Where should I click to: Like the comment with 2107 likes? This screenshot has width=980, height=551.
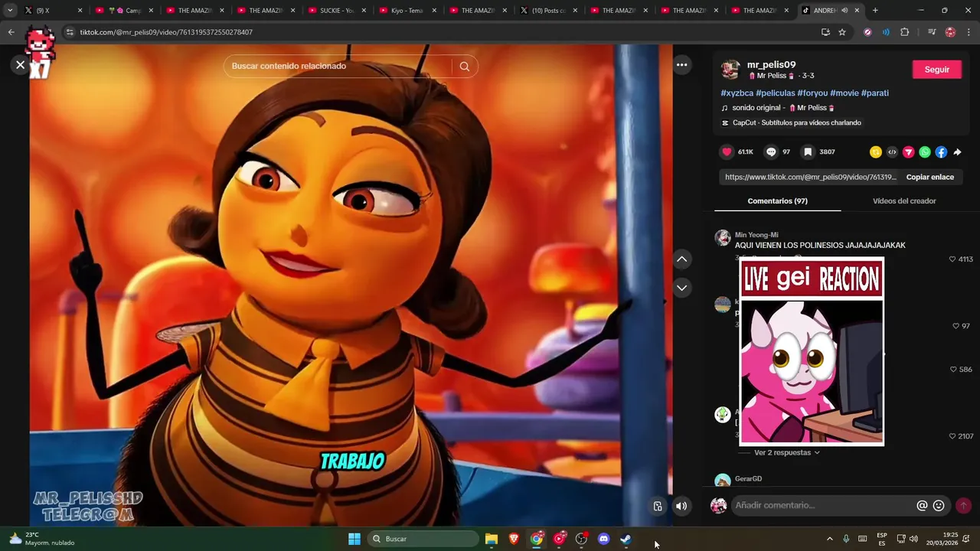(952, 436)
